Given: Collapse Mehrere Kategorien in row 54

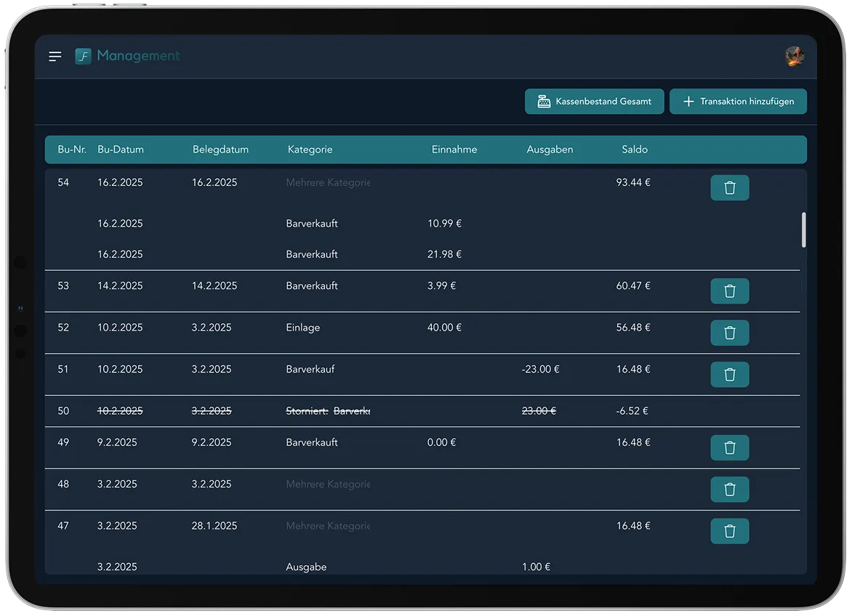Looking at the screenshot, I should (x=328, y=183).
